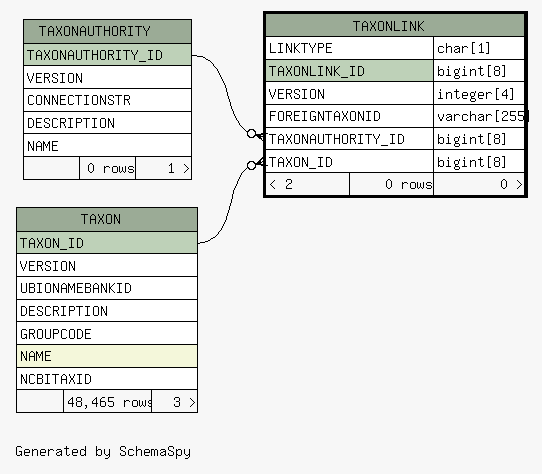
Task: Click the children arrow in TAXONAUTHORITY footer
Action: 186,168
